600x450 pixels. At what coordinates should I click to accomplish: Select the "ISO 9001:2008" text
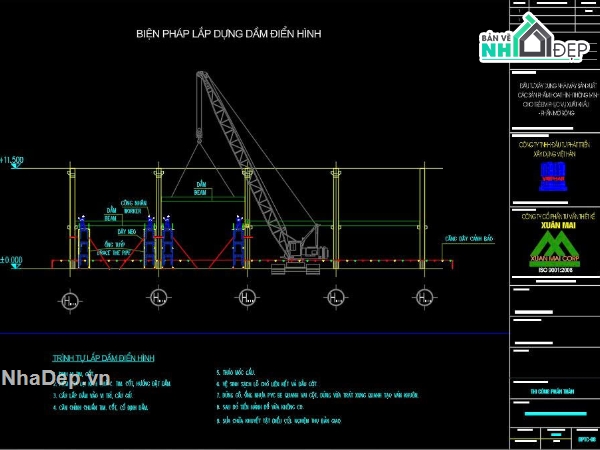pyautogui.click(x=556, y=270)
